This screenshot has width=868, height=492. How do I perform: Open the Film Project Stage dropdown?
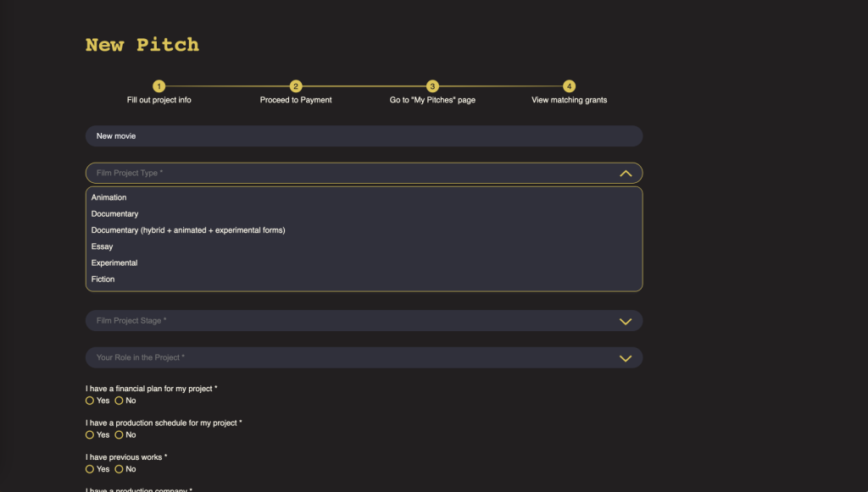pos(626,321)
